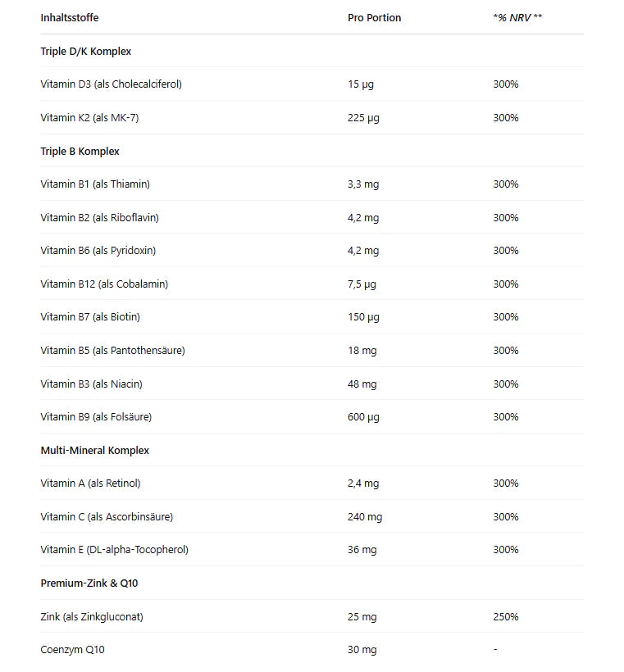Click the 48 mg Niacin amount
Screen dimensions: 624x672
(x=362, y=384)
